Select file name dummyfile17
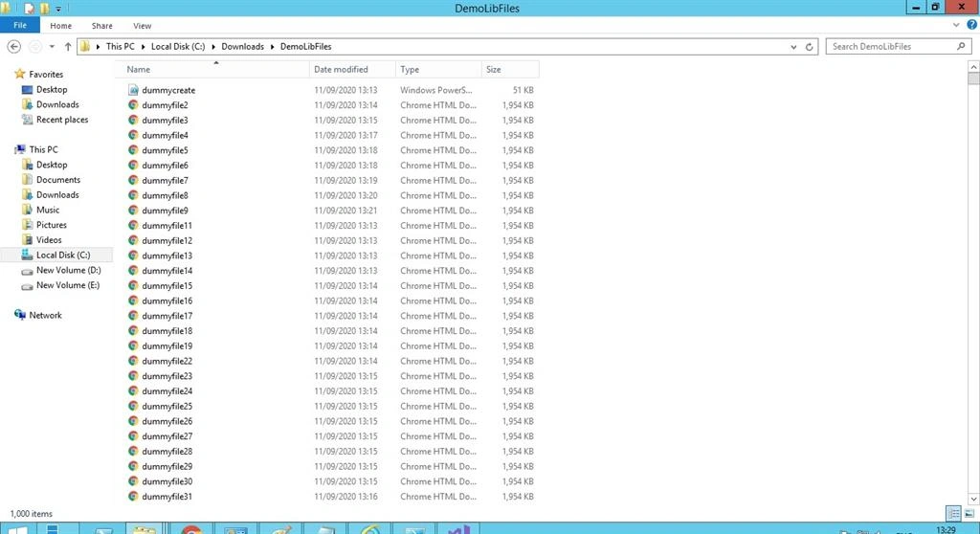The image size is (980, 534). (167, 316)
